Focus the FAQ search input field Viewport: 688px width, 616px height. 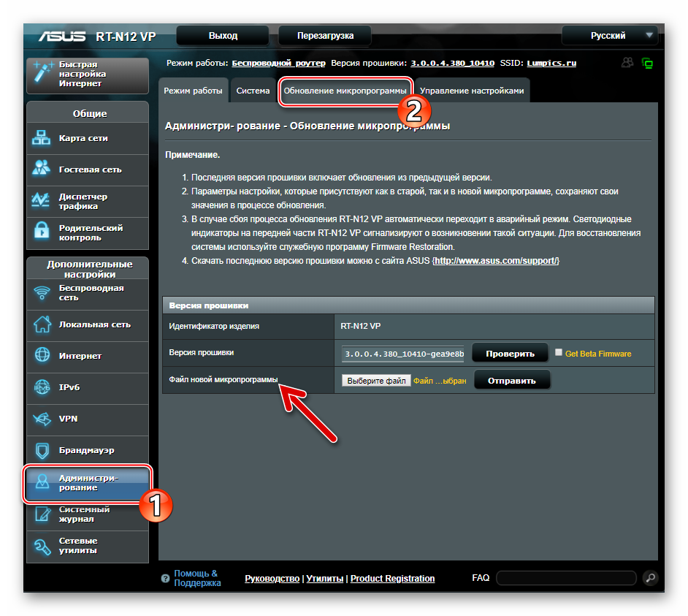pos(566,578)
